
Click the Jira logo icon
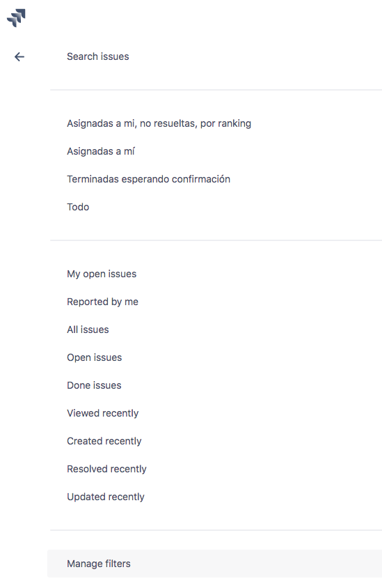point(16,17)
